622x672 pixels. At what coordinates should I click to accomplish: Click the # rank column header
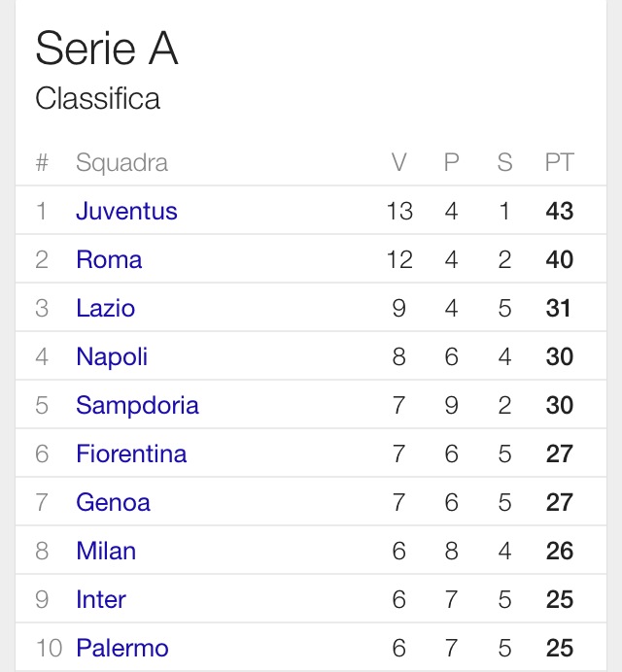[42, 162]
